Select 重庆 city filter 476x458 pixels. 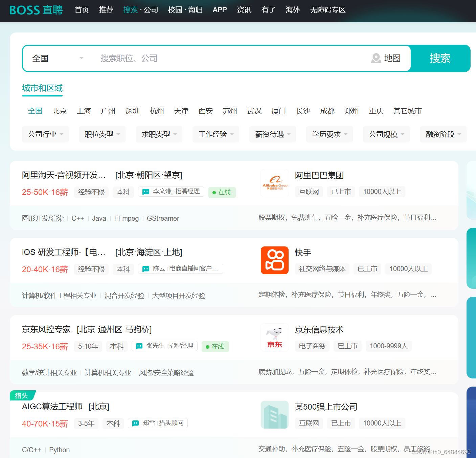coord(376,111)
